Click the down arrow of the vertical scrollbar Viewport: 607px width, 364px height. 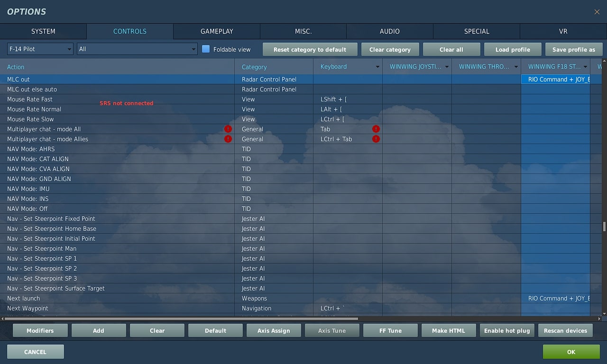tap(604, 313)
